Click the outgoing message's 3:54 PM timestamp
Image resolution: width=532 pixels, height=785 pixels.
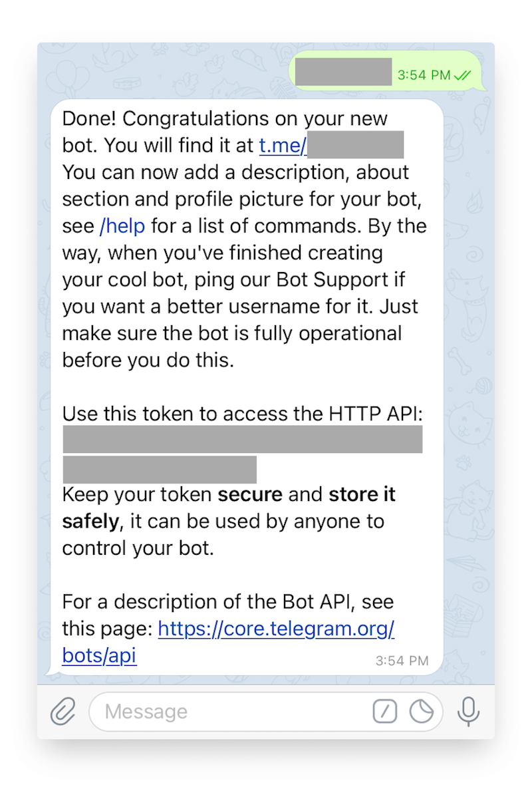pos(424,75)
